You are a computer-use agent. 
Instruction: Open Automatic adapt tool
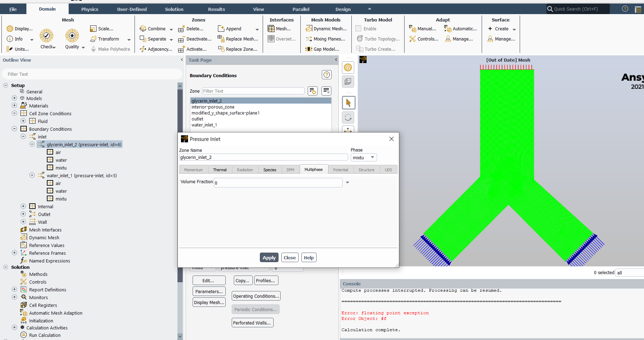point(461,29)
